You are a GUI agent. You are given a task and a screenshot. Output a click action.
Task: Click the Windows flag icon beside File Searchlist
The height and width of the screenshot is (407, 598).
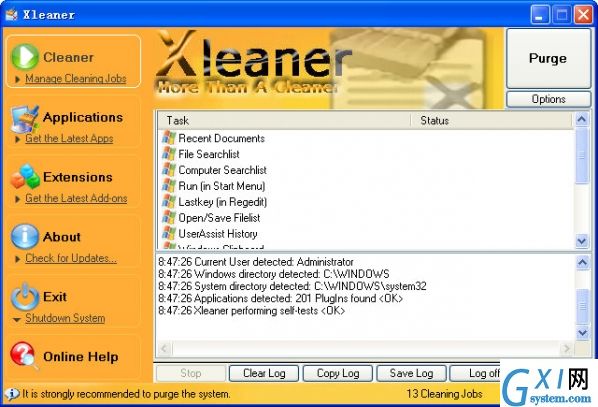pos(169,154)
